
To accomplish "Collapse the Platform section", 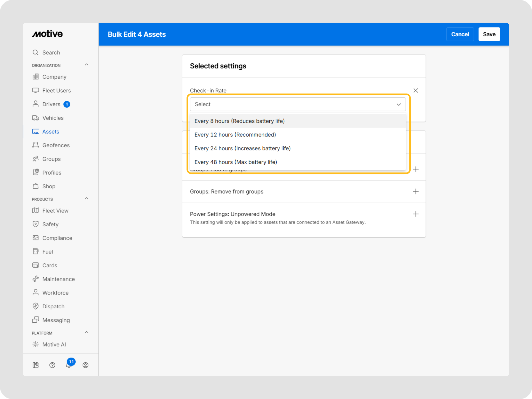I will [x=87, y=332].
